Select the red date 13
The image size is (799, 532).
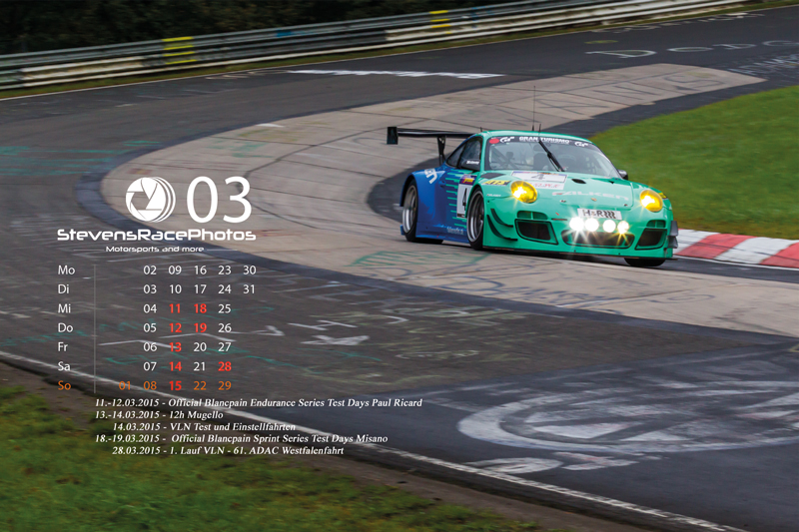(175, 346)
